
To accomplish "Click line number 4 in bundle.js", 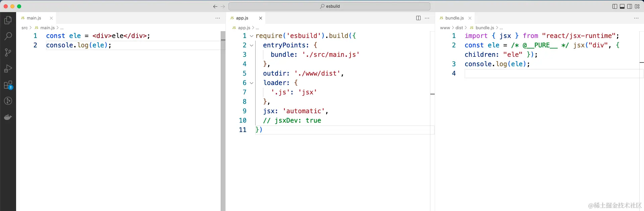I will [x=454, y=74].
